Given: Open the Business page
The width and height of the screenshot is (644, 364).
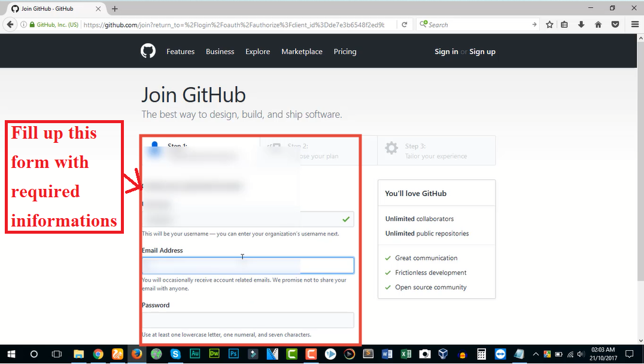Looking at the screenshot, I should click(220, 52).
